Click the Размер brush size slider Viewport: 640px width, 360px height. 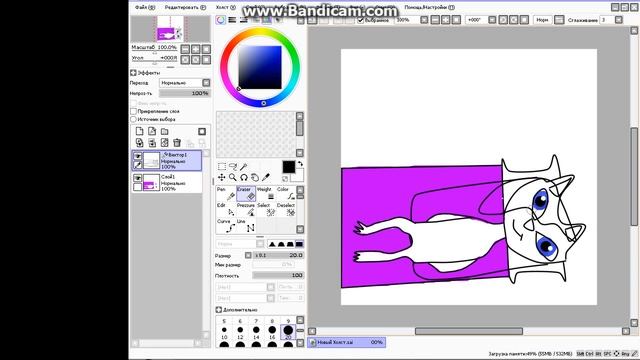[278, 255]
